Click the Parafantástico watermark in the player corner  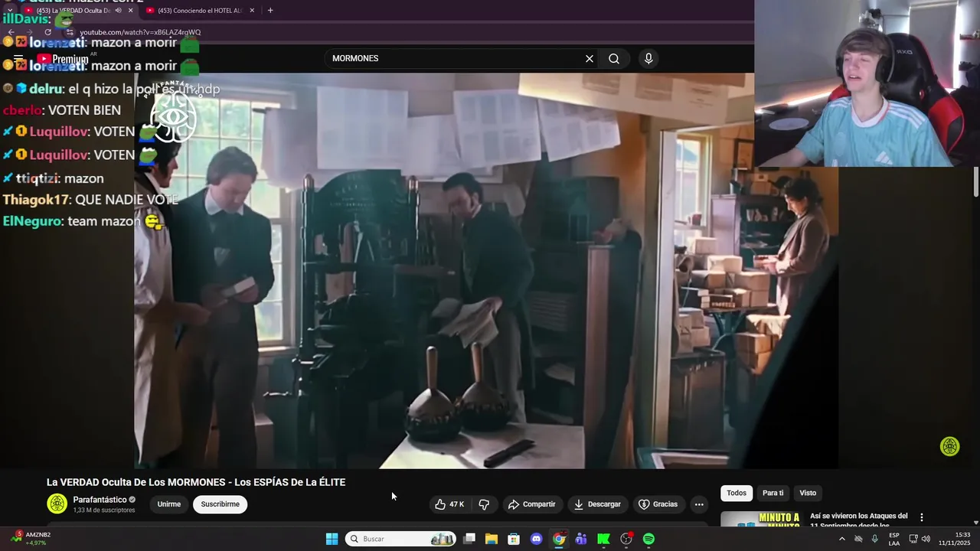pos(949,446)
